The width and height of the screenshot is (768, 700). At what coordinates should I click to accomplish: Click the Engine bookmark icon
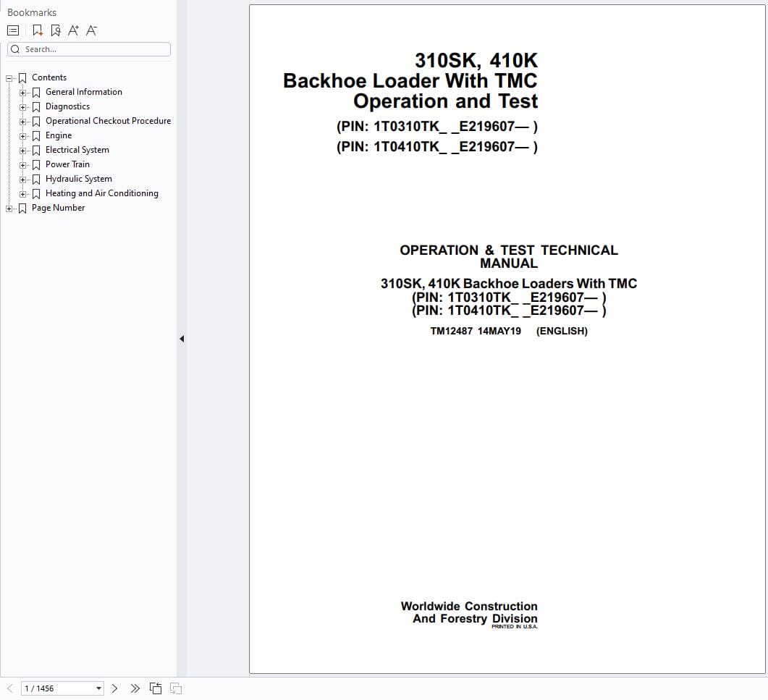tap(36, 136)
